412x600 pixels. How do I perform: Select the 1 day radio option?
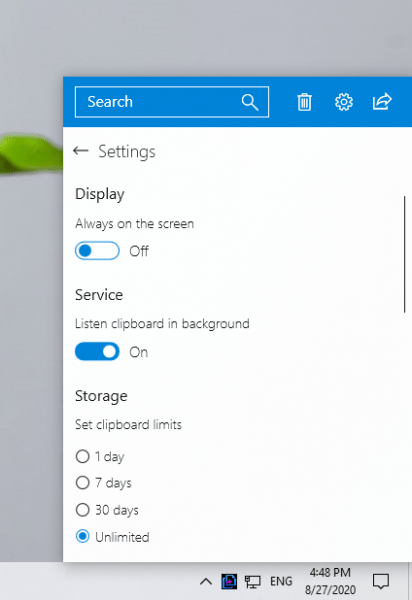pos(83,456)
